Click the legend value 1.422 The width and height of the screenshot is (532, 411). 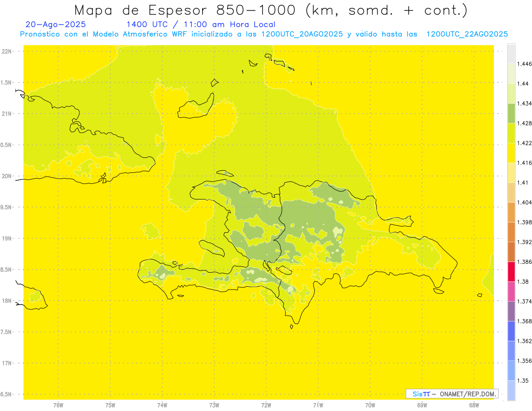(524, 143)
